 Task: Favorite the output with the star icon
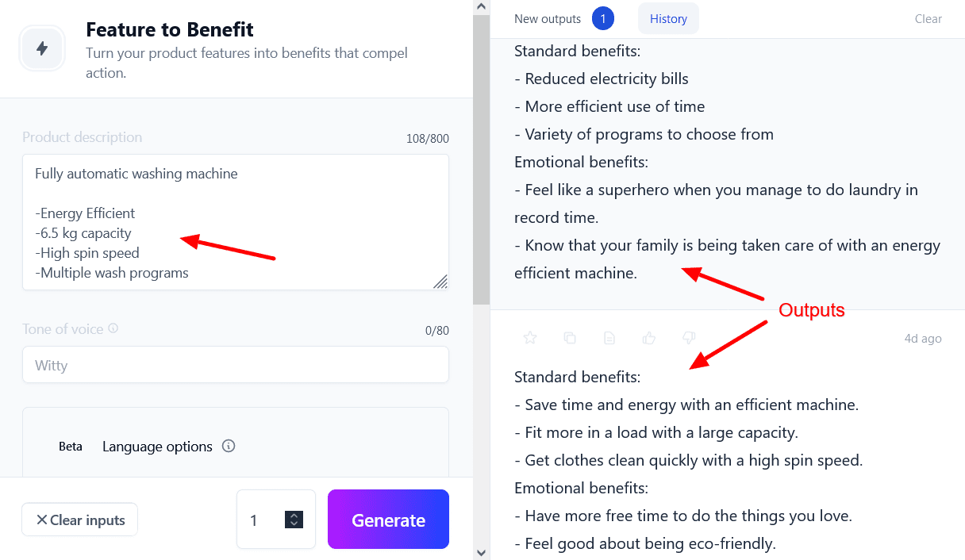(x=530, y=338)
